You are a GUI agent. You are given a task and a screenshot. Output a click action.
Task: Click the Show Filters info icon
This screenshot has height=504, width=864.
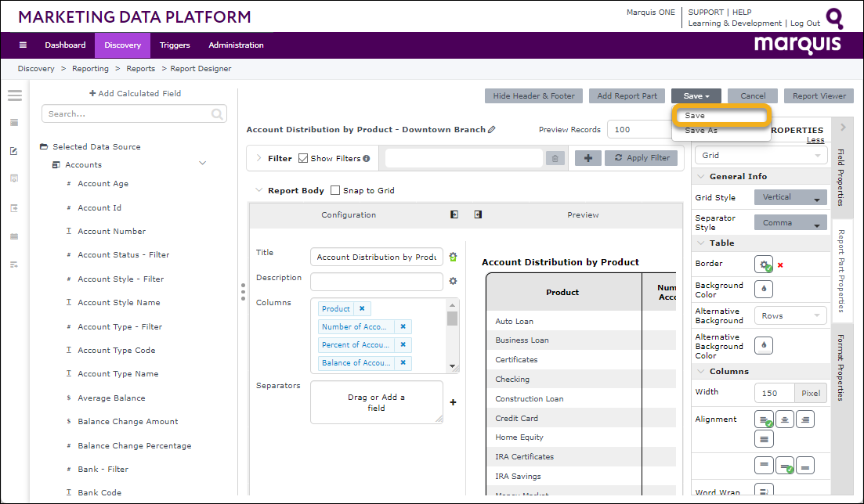point(367,159)
